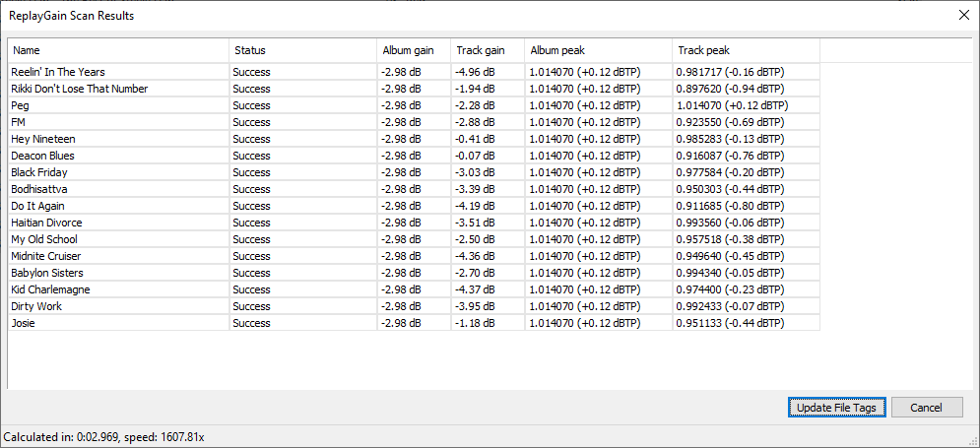Click track peak 0.949640 (-0.45 dBTP)
This screenshot has width=980, height=448.
pyautogui.click(x=730, y=256)
